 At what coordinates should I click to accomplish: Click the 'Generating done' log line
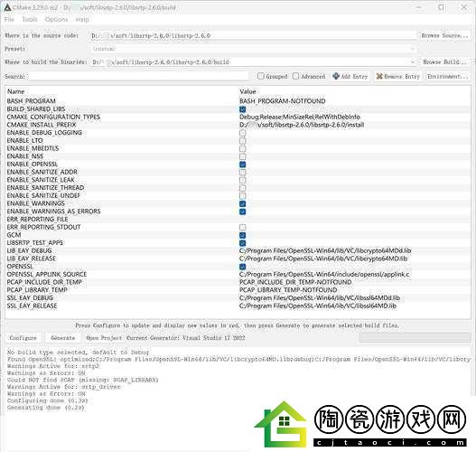[45, 408]
